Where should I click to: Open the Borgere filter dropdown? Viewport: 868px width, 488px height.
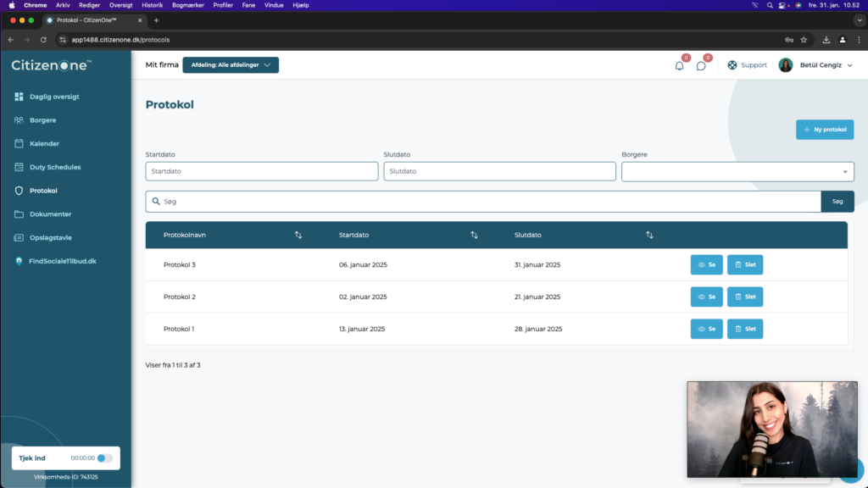(737, 171)
